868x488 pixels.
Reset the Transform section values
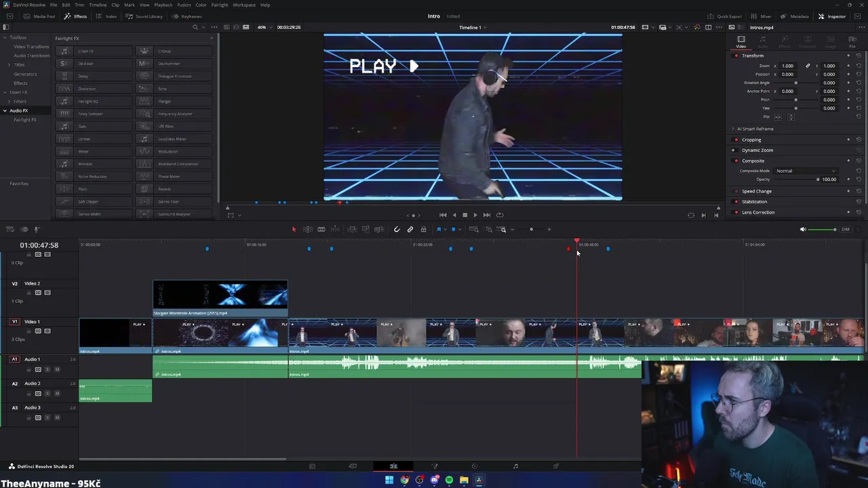[x=859, y=56]
